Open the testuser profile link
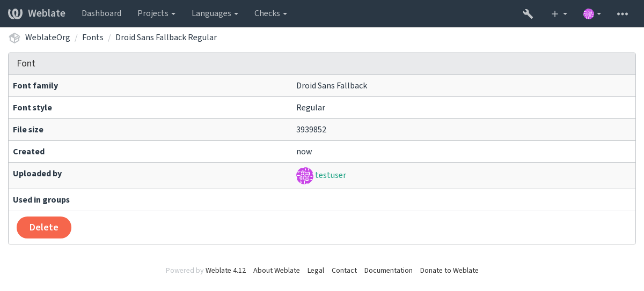Screen dimensions: 644x291 [331, 175]
